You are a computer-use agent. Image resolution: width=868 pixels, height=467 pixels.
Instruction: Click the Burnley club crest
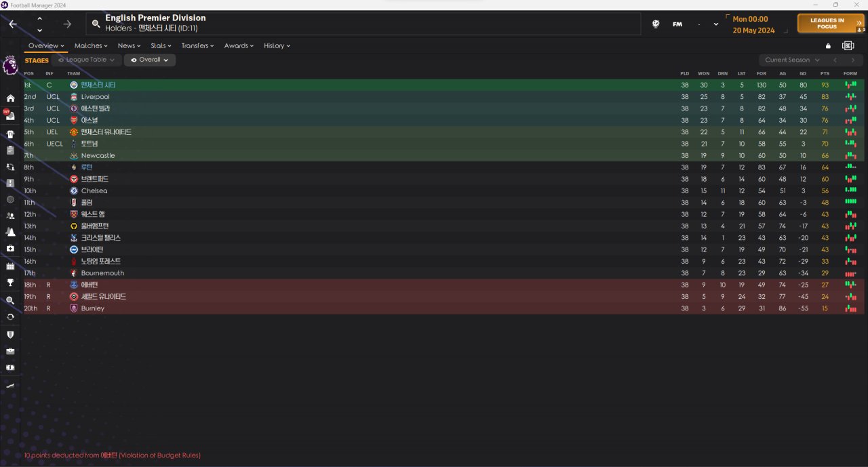click(x=74, y=308)
